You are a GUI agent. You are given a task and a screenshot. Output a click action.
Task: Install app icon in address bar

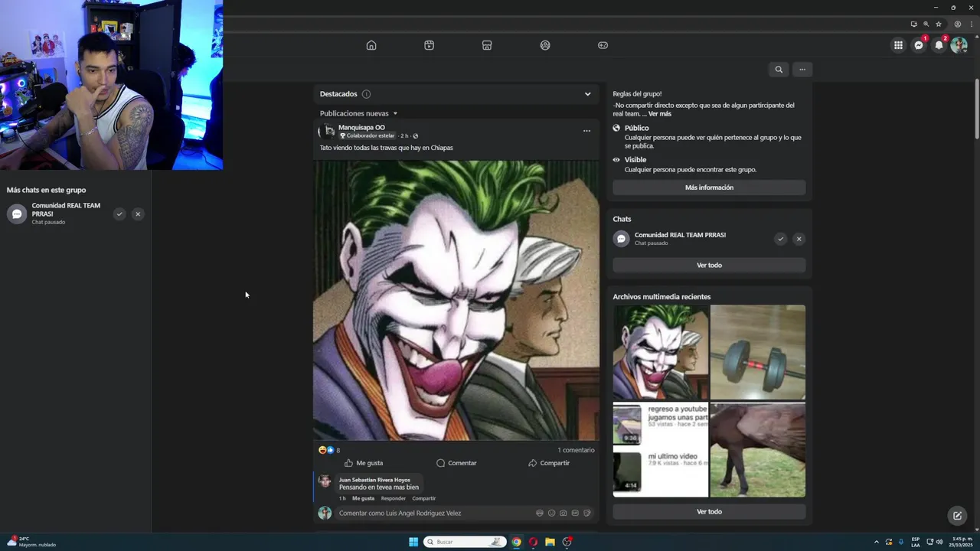click(913, 24)
